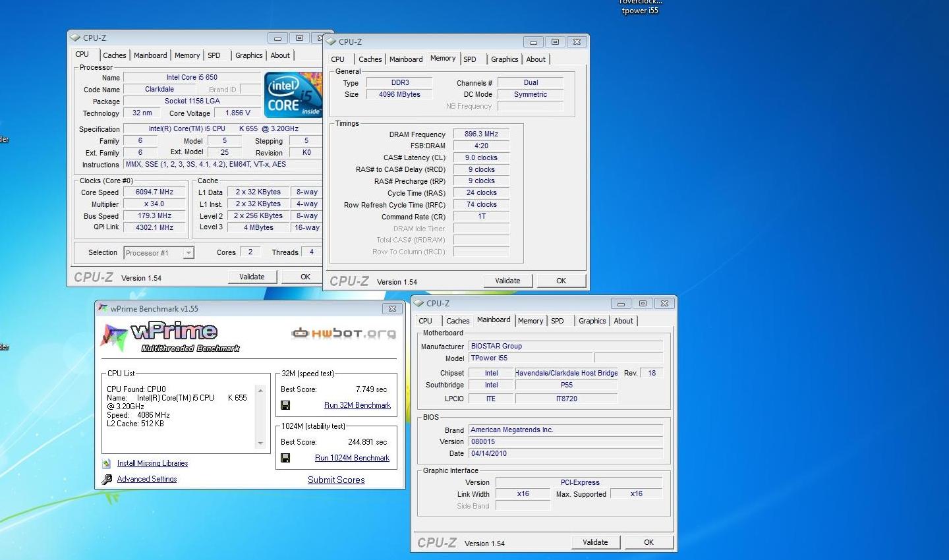
Task: Open Memory tab in CPU window
Action: tap(187, 55)
